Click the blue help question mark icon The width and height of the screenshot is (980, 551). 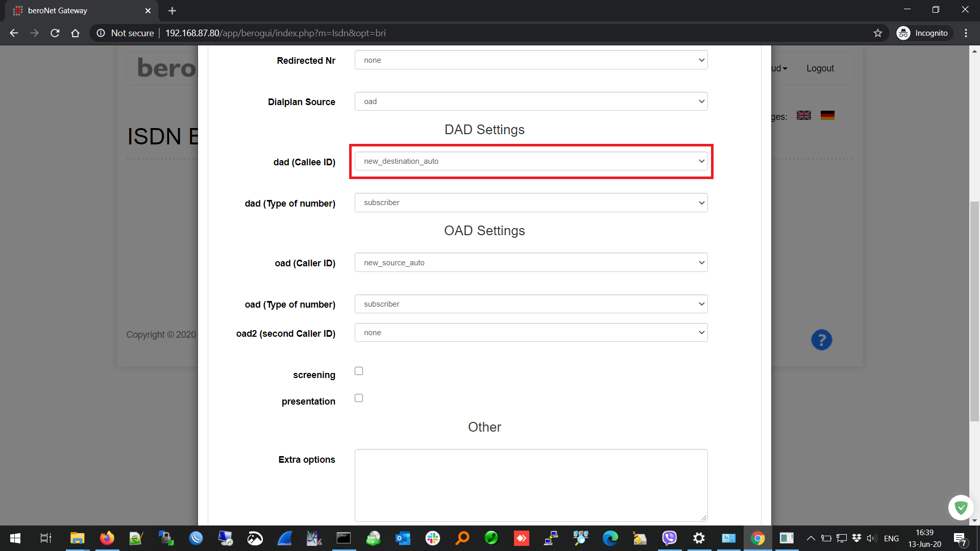tap(821, 340)
